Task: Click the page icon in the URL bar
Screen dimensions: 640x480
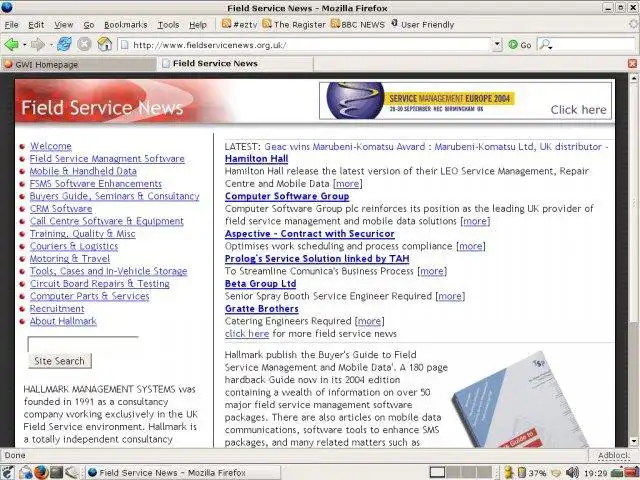Action: [x=125, y=45]
